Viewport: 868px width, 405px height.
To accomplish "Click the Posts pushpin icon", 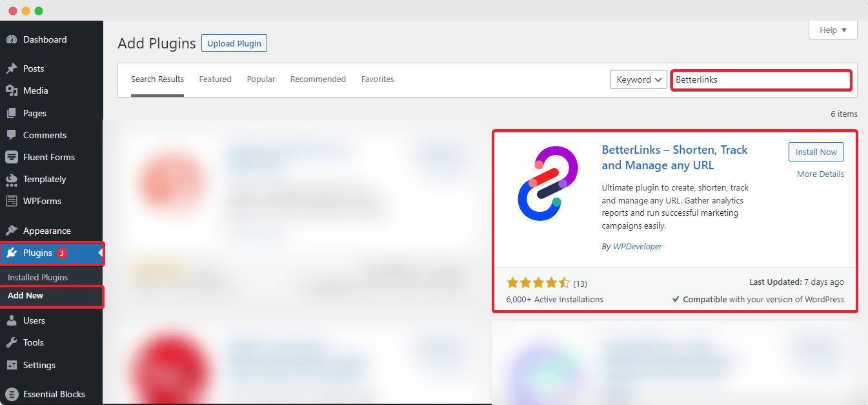I will tap(12, 68).
